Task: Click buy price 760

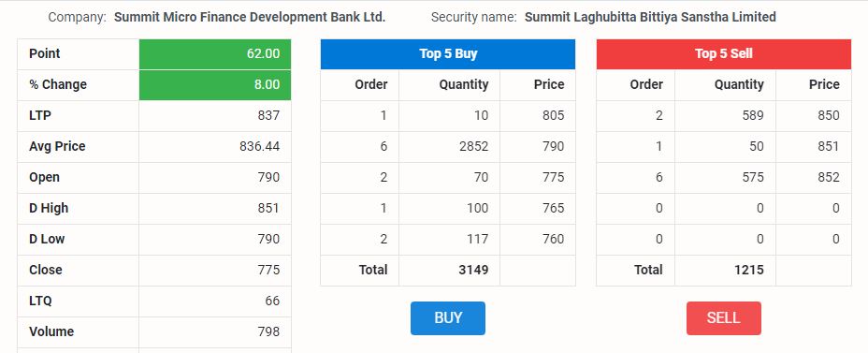Action: pos(554,239)
